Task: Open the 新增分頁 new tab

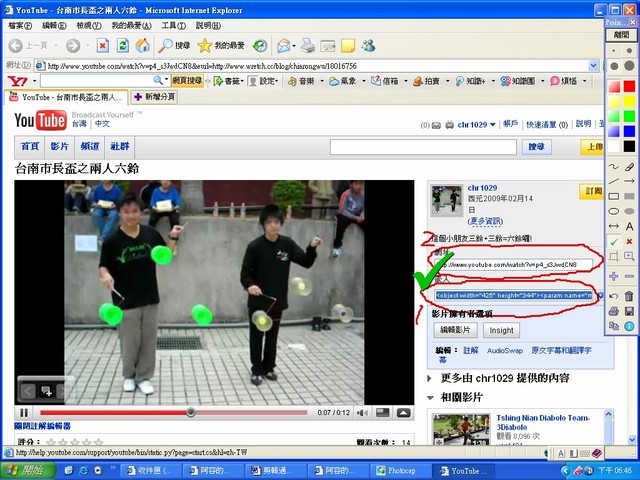Action: click(x=155, y=97)
